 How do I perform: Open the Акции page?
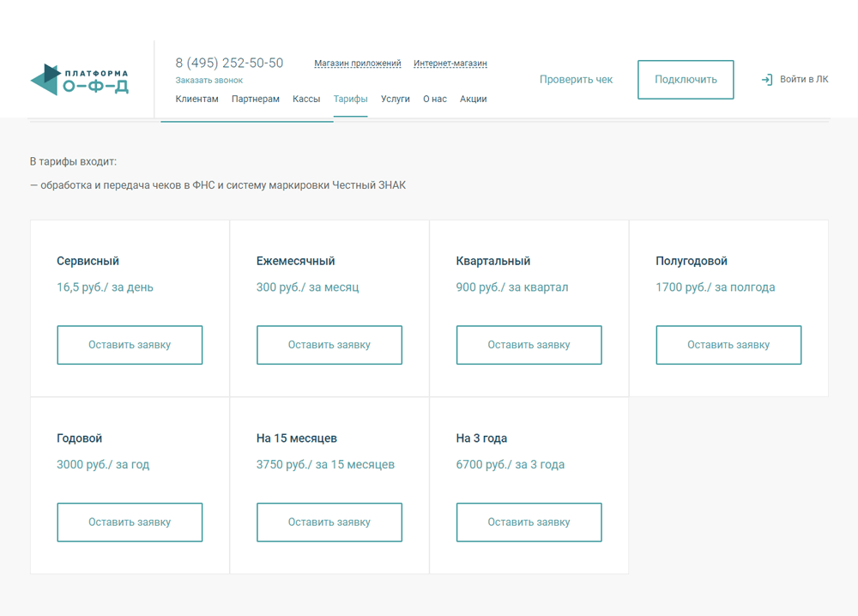pos(473,99)
